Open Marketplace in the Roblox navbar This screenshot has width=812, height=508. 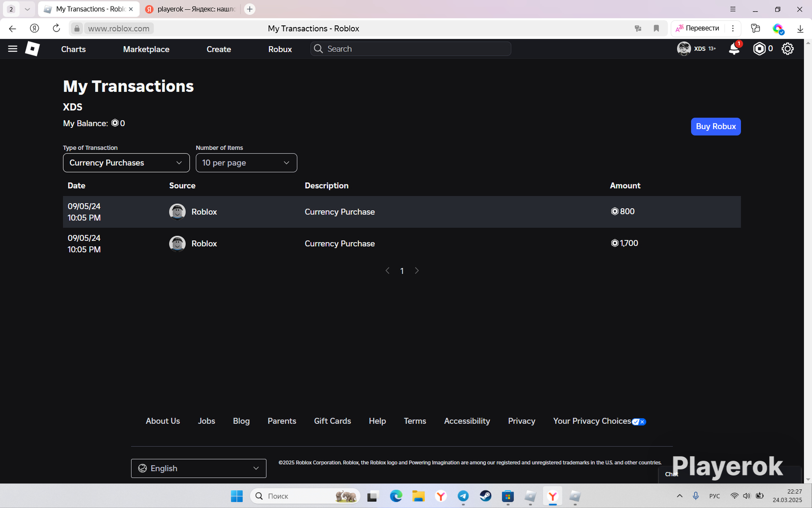click(146, 49)
